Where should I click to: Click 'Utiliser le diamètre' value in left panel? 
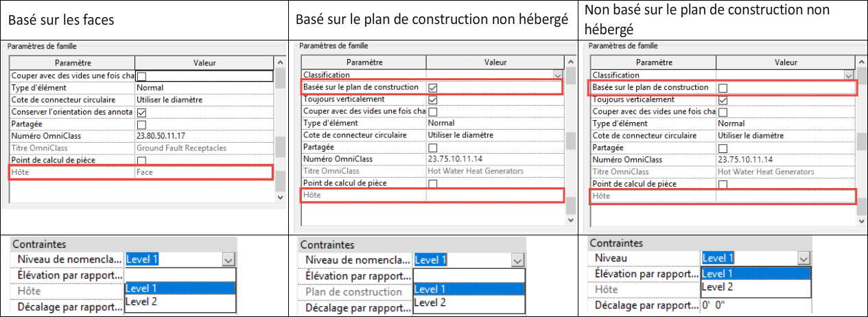169,100
